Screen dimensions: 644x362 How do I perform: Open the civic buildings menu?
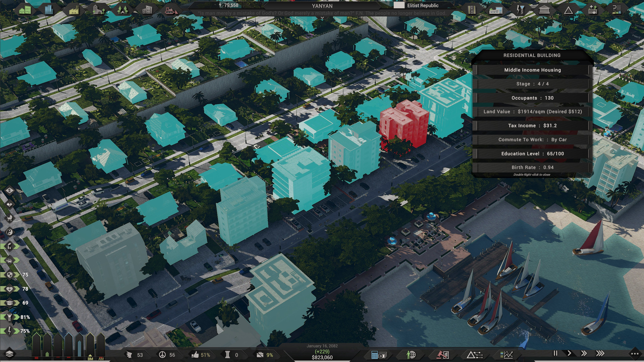544,10
